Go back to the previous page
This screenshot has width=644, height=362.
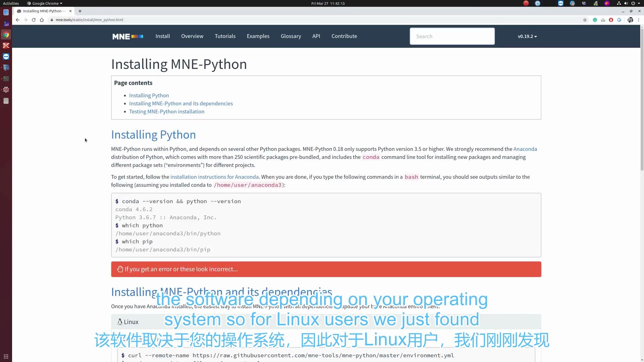17,20
